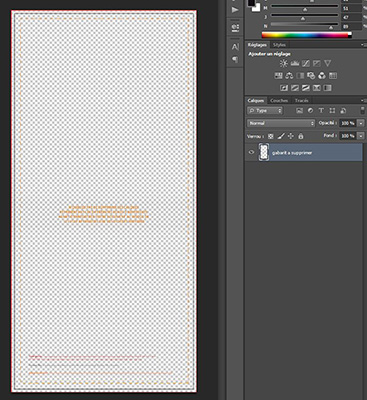This screenshot has width=367, height=400.
Task: Add a Gradient Map adjustment
Action: 328,88
